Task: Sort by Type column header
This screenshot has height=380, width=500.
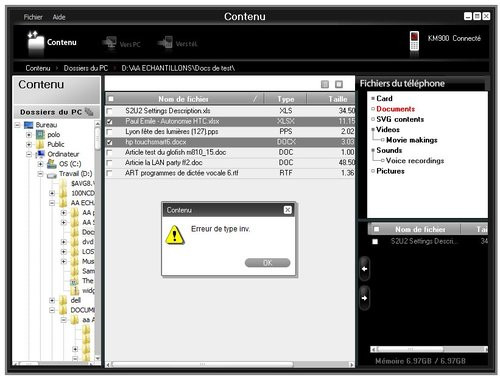Action: point(286,99)
